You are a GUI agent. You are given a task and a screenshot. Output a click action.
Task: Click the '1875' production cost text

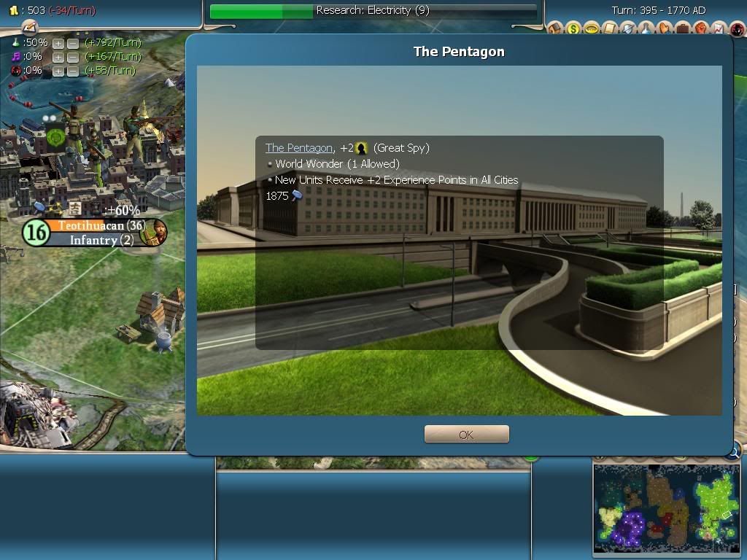click(277, 195)
